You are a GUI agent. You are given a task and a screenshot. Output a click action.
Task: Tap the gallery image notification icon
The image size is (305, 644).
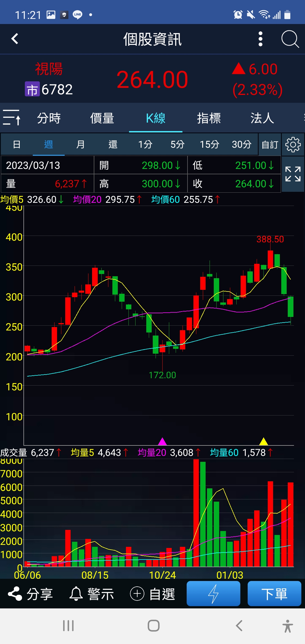(x=51, y=15)
